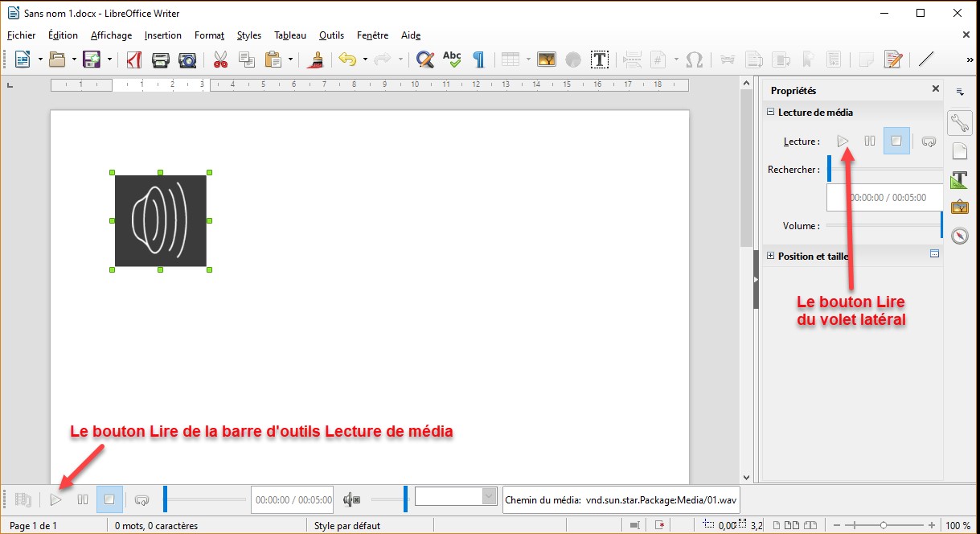The width and height of the screenshot is (980, 534).
Task: Insert a text box from toolbar
Action: click(x=599, y=60)
